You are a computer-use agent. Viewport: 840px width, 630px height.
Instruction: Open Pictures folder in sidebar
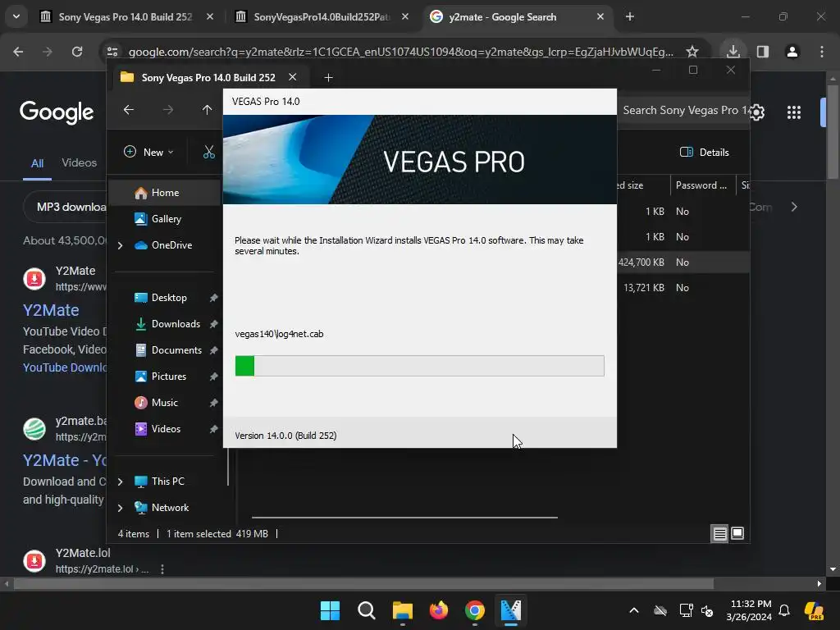[169, 377]
